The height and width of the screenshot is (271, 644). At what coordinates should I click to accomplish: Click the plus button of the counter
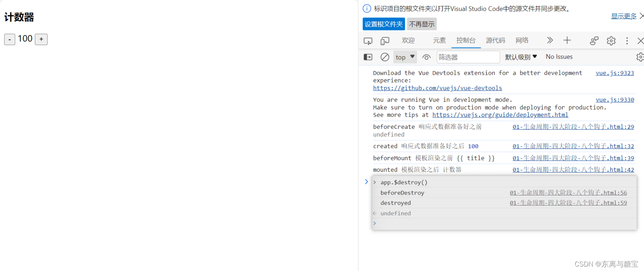[41, 39]
